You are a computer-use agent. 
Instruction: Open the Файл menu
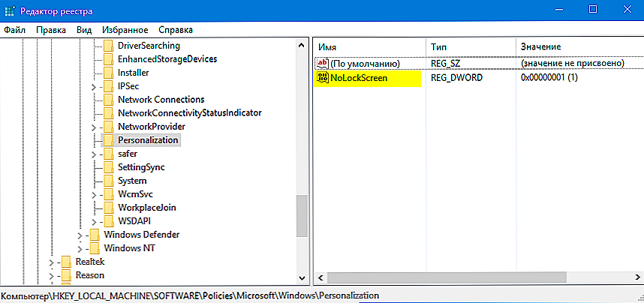tap(15, 30)
